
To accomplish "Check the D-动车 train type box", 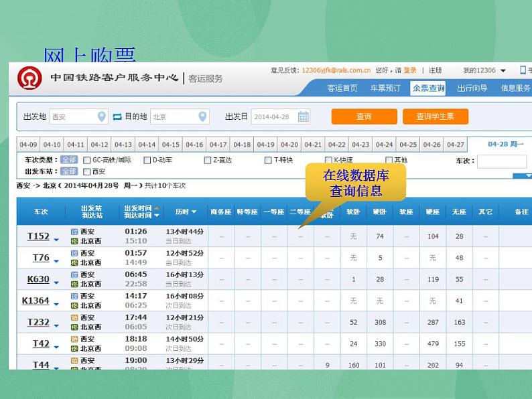I will [x=147, y=160].
